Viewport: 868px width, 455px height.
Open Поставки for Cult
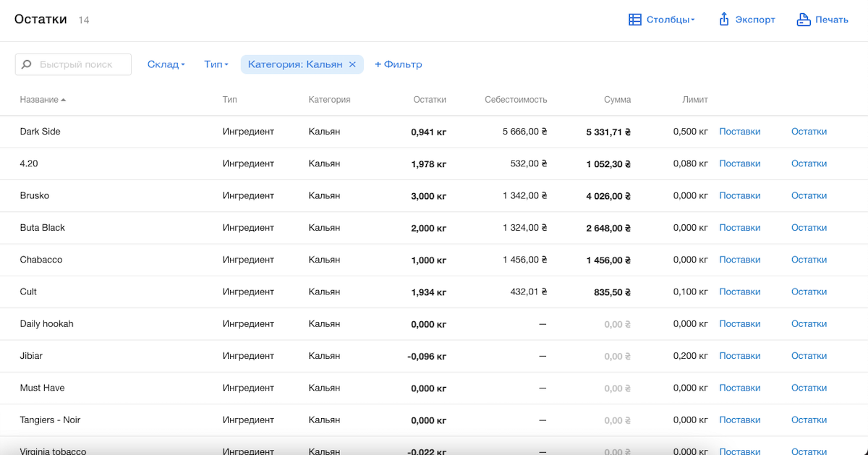coord(740,292)
